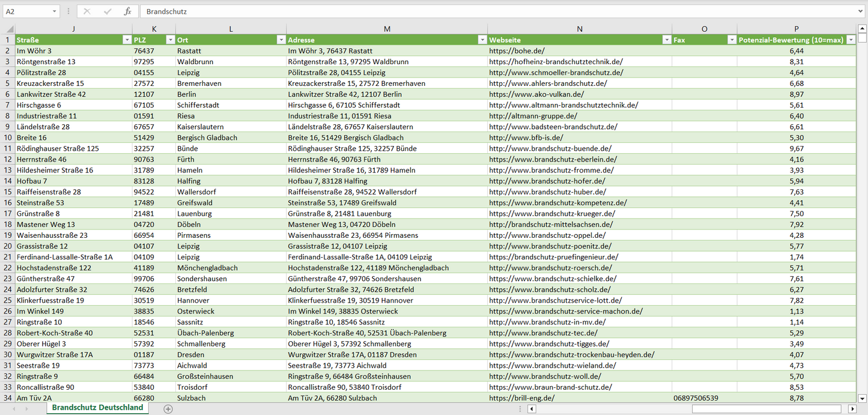Select the Brandschutz Deutschland sheet tab
Viewport: 868px width, 415px height.
[x=97, y=408]
